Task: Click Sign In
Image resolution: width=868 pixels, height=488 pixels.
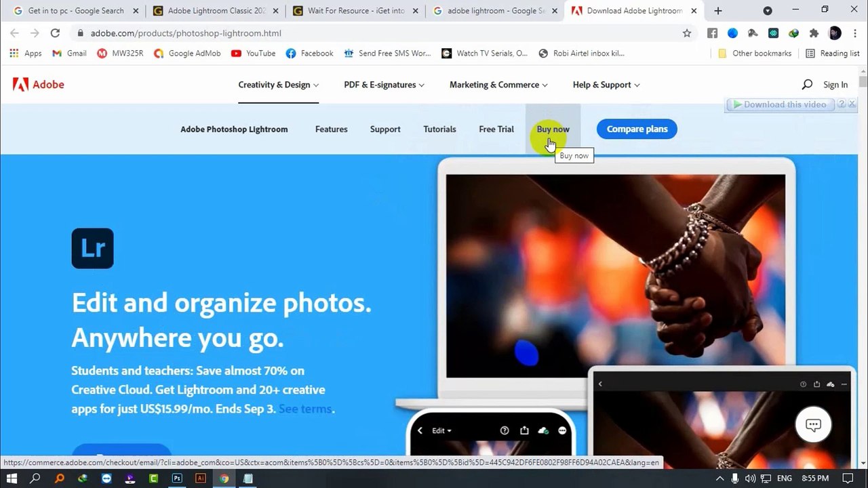Action: point(835,85)
